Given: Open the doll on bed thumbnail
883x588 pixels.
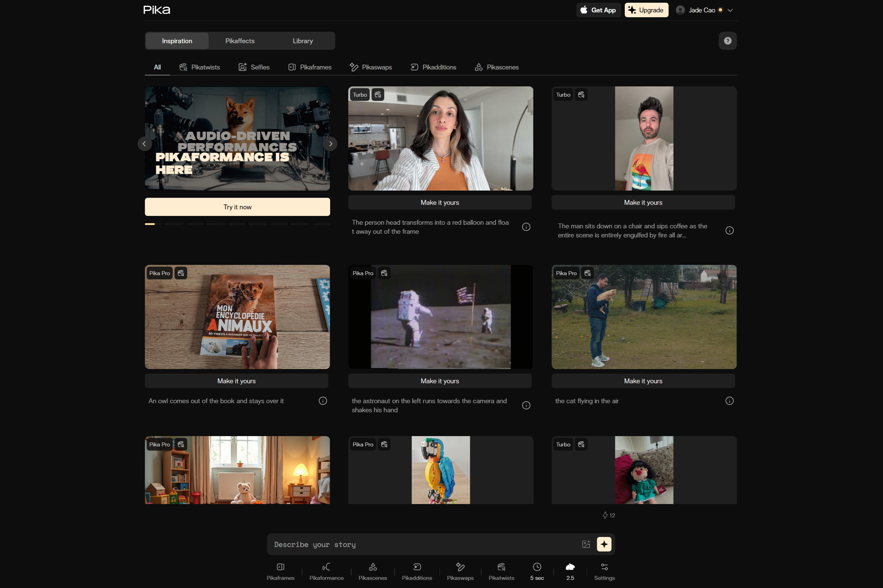Looking at the screenshot, I should pos(644,470).
